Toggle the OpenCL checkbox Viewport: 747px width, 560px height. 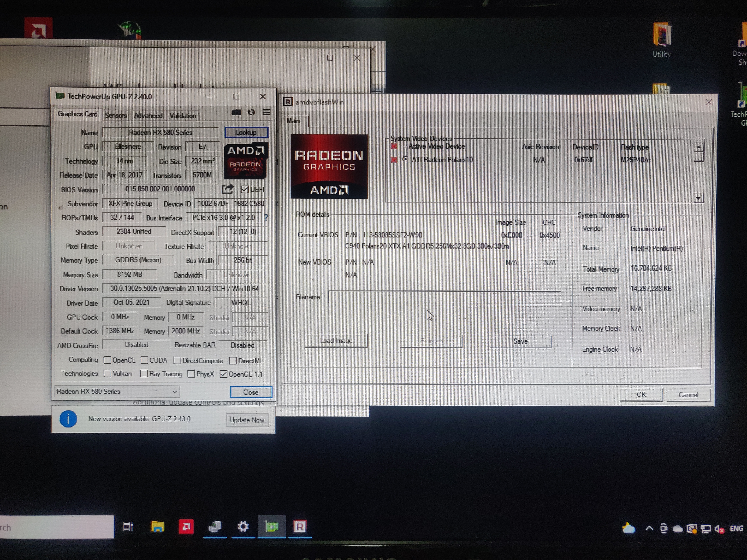point(107,360)
